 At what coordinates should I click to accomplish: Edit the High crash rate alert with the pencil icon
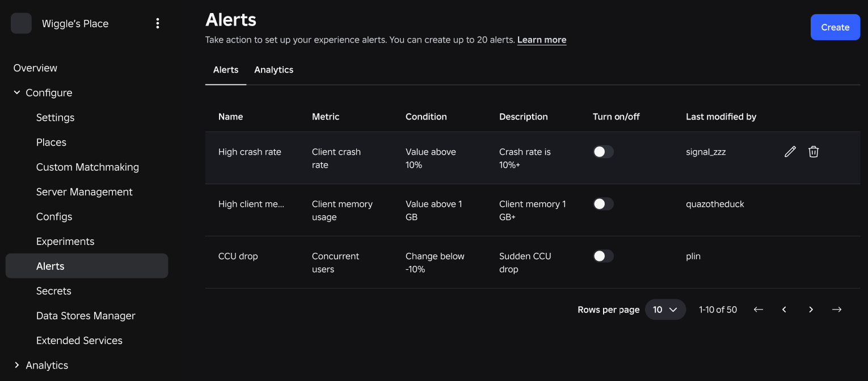click(x=790, y=151)
